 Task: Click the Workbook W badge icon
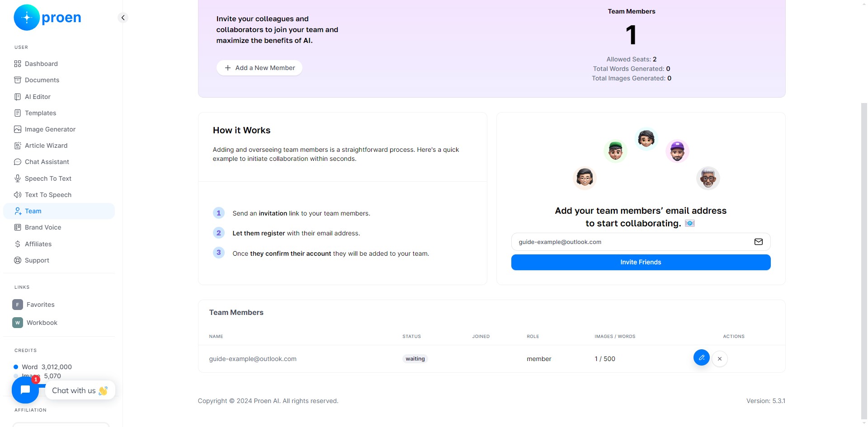[18, 323]
